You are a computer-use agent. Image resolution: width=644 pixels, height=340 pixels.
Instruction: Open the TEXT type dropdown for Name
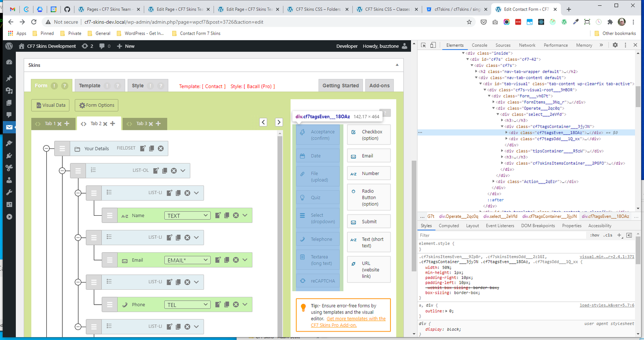click(x=188, y=216)
